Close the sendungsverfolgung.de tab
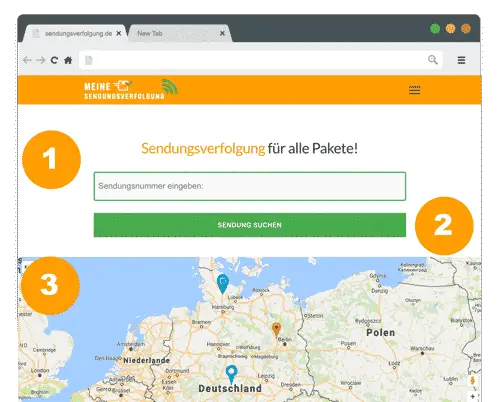 coord(119,33)
